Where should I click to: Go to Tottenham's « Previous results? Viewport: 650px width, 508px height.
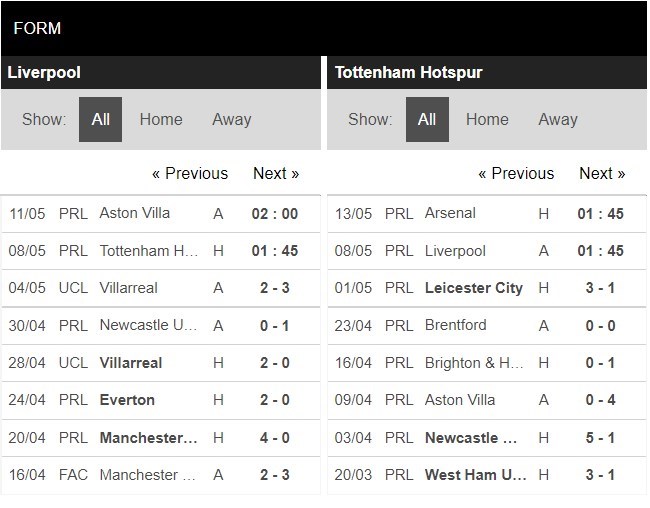pos(516,173)
